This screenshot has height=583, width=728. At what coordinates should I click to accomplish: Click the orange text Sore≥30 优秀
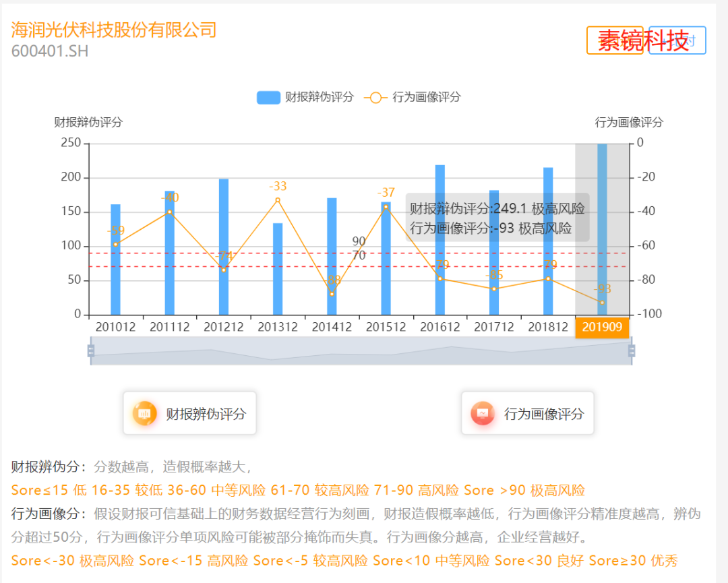(x=633, y=561)
